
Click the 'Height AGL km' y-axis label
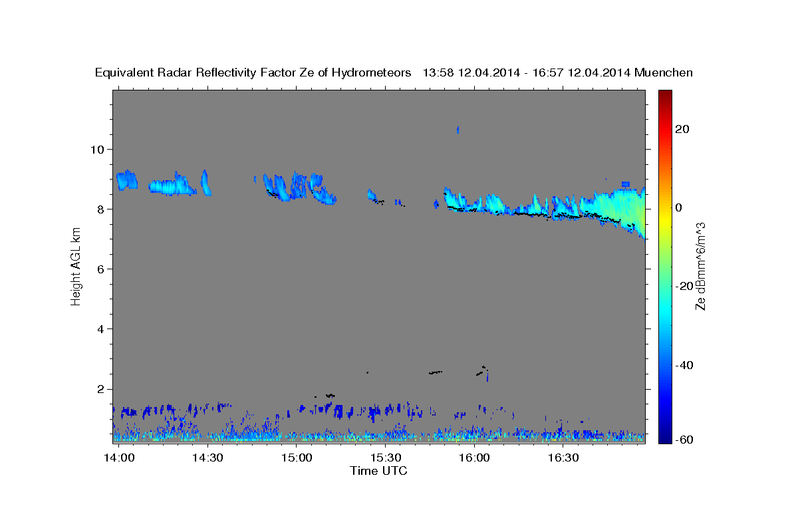pyautogui.click(x=76, y=266)
